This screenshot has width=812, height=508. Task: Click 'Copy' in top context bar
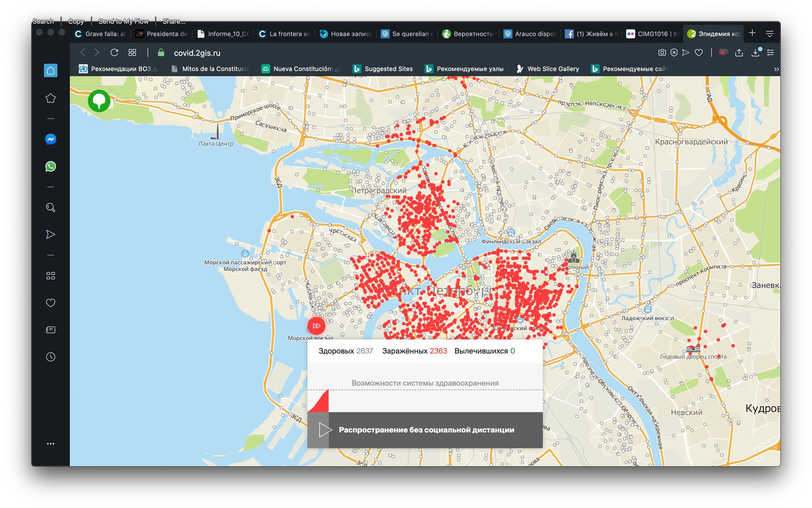pyautogui.click(x=76, y=21)
